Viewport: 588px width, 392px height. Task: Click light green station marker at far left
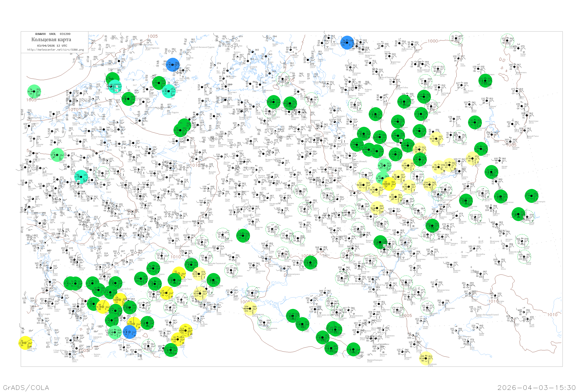[34, 92]
